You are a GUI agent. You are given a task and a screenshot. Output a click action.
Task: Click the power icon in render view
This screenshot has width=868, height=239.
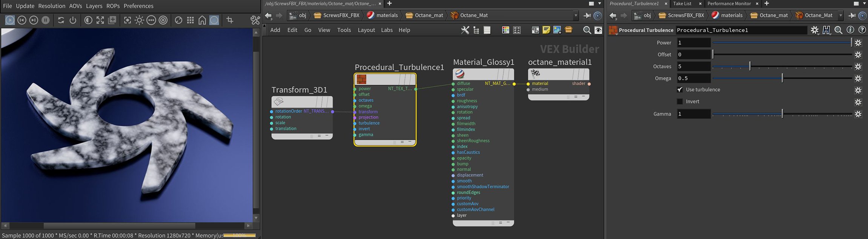pyautogui.click(x=73, y=20)
